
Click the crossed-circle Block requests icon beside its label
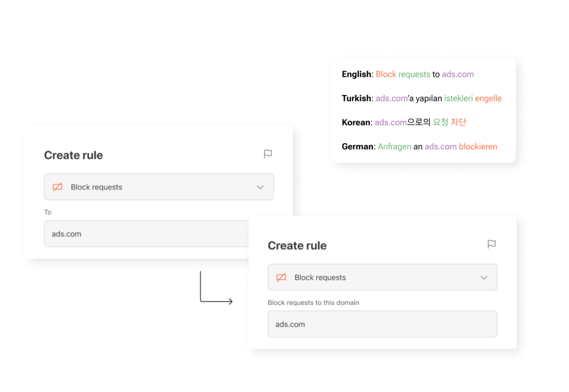56,187
